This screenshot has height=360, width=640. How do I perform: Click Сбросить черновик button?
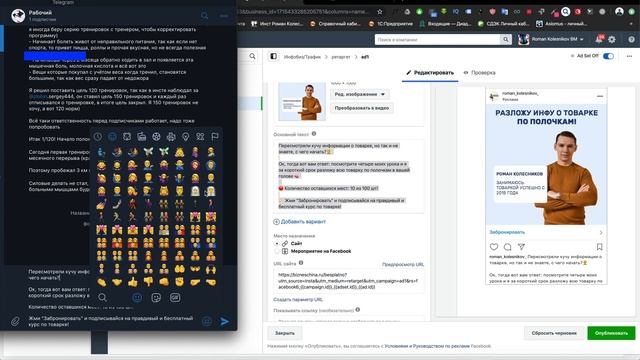pyautogui.click(x=554, y=333)
